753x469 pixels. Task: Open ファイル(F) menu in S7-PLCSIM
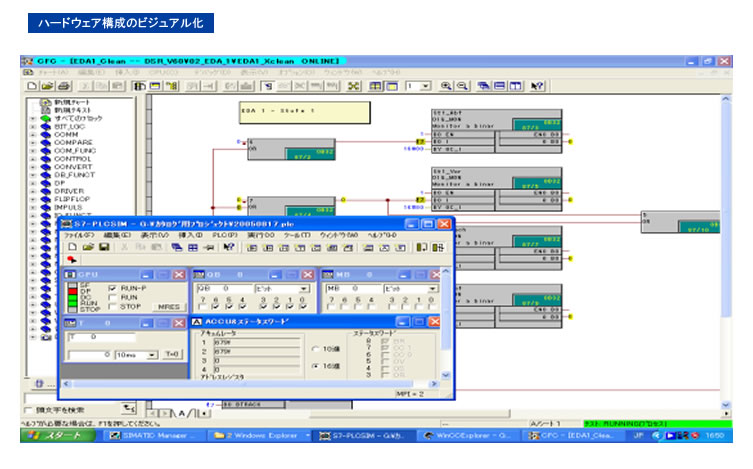[x=79, y=235]
